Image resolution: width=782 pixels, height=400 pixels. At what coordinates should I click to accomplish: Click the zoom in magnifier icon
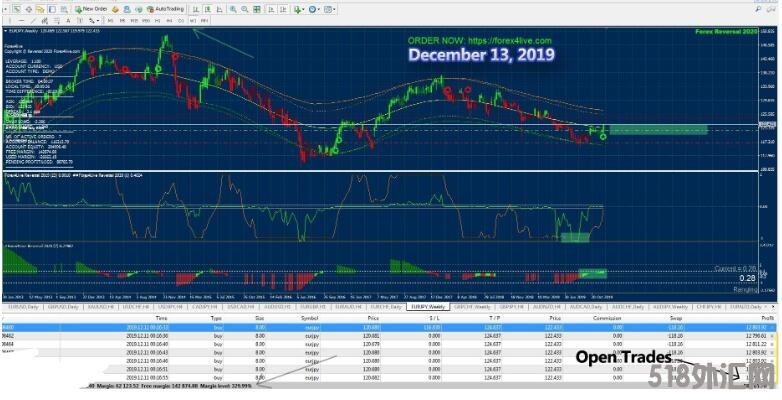click(x=232, y=8)
